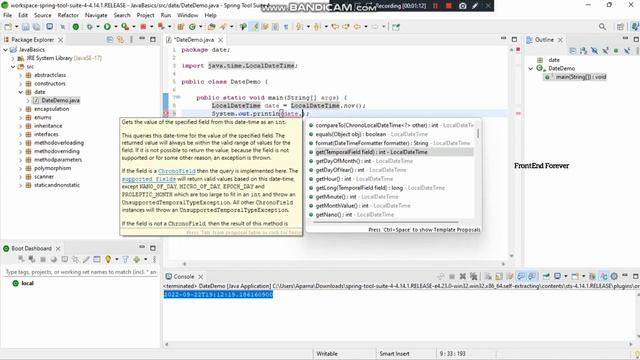Click the red error marker on line 9

(166, 113)
